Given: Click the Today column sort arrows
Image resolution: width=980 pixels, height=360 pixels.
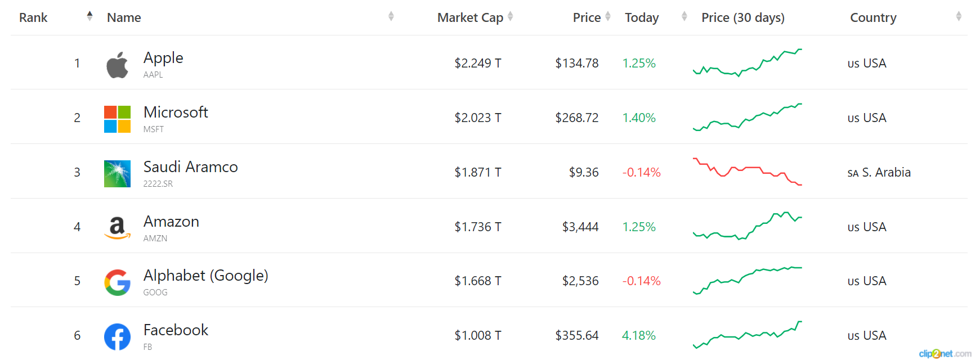Looking at the screenshot, I should [x=684, y=16].
